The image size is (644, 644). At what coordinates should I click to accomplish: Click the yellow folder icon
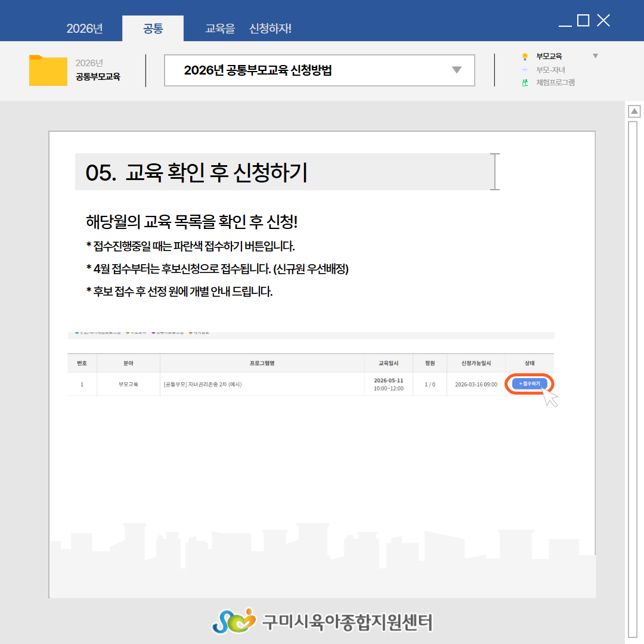[x=48, y=70]
